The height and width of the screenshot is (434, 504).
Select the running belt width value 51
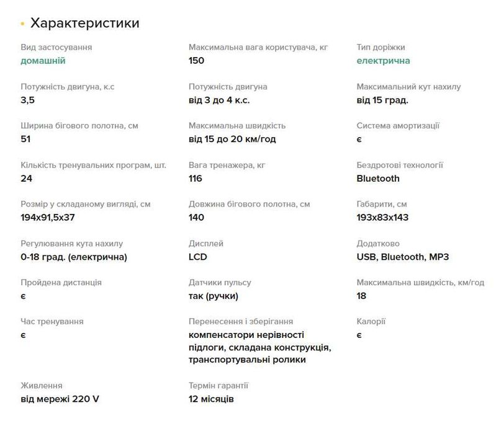25,139
